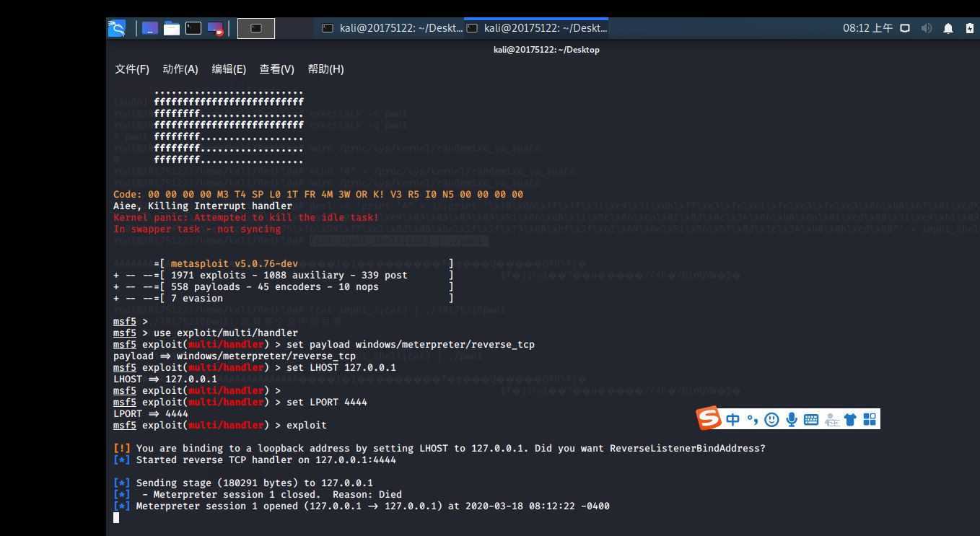Toggle Chinese/English mode with the 中 icon
The width and height of the screenshot is (980, 536).
click(733, 419)
